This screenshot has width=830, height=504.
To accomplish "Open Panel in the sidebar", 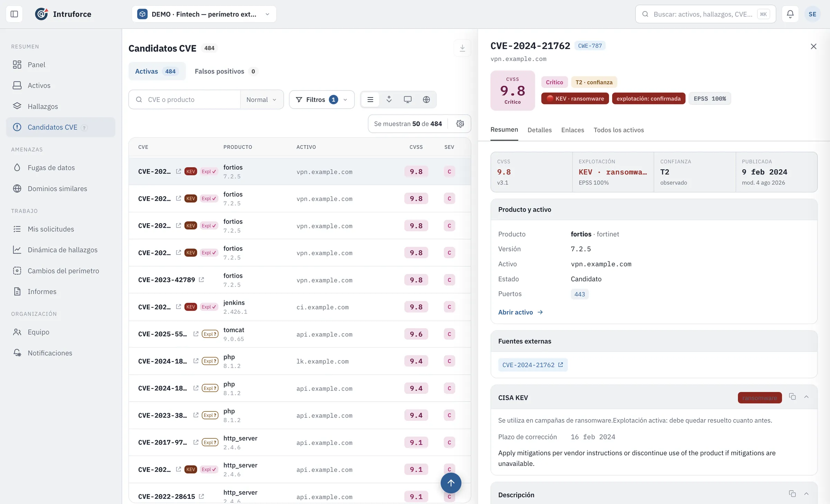I will coord(61,65).
